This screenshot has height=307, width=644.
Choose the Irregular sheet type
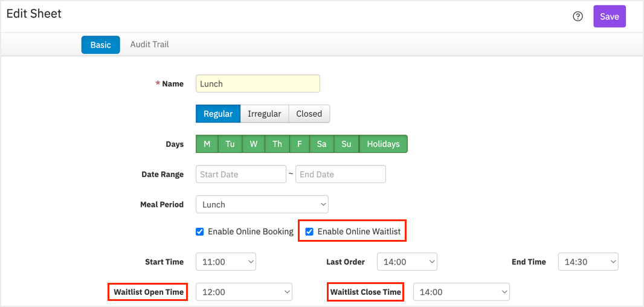tap(265, 114)
